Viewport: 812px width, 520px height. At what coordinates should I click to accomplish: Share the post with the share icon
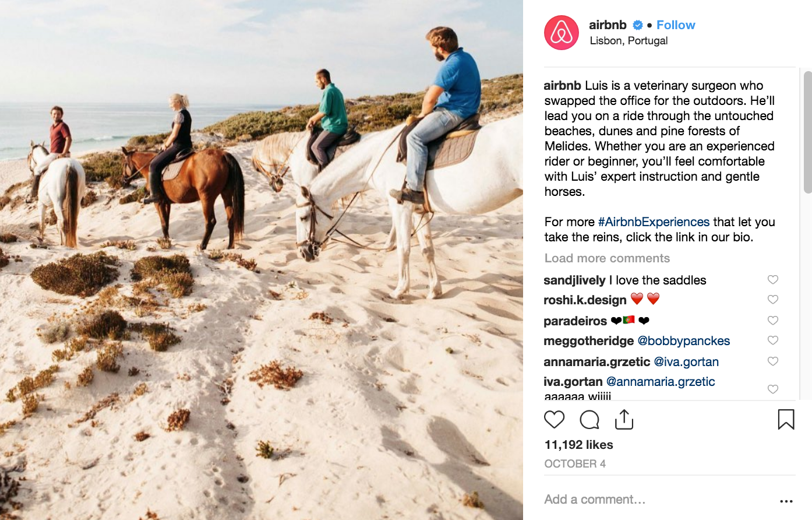[x=624, y=419]
